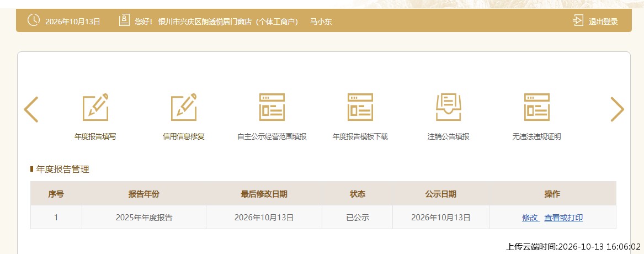This screenshot has width=644, height=254.
Task: Click the 信用信息修复 label
Action: [x=184, y=136]
